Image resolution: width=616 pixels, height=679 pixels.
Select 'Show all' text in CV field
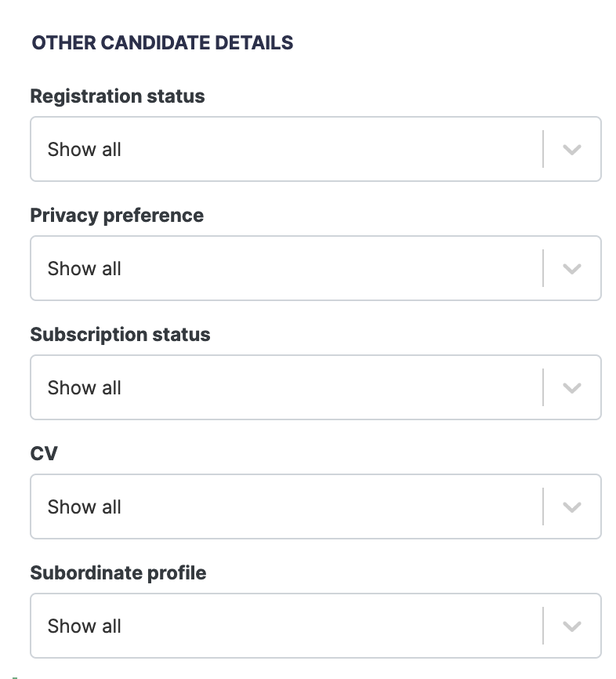tap(85, 507)
